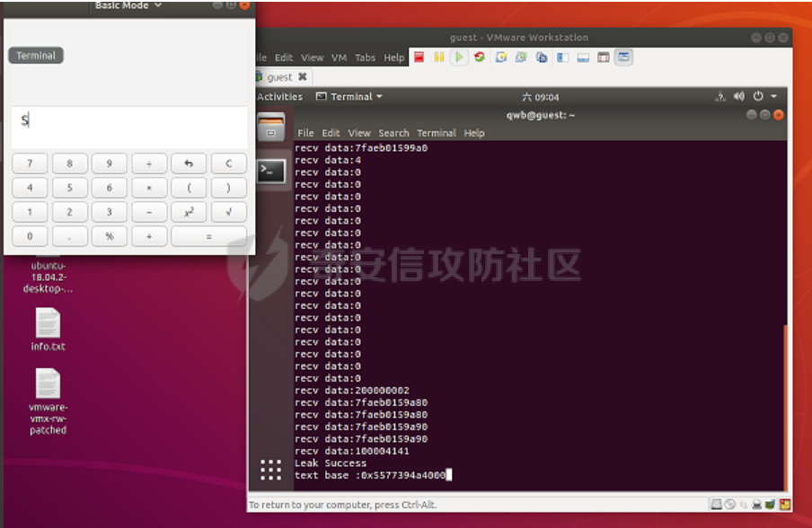The width and height of the screenshot is (812, 528).
Task: Click the 'text base :0x5577394a4000' terminal line
Action: tap(370, 475)
